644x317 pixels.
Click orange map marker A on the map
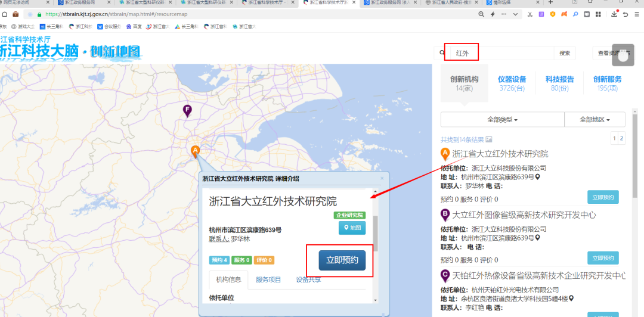tap(196, 151)
